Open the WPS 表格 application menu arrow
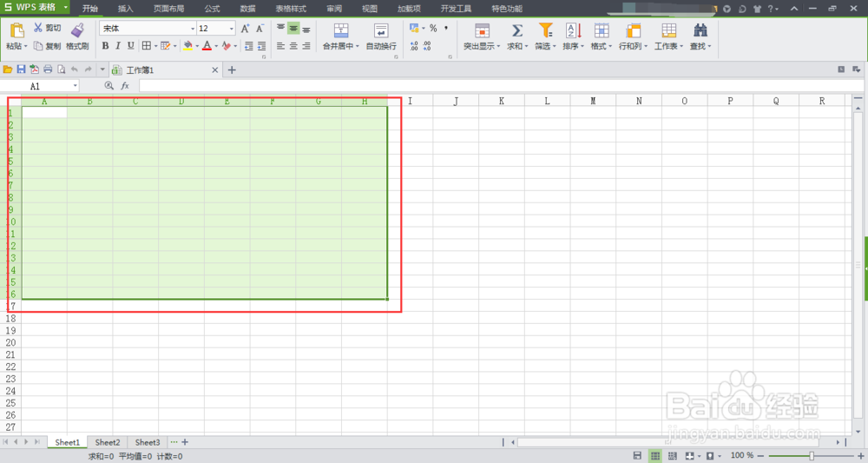Screen dimensions: 868x463 pos(65,8)
